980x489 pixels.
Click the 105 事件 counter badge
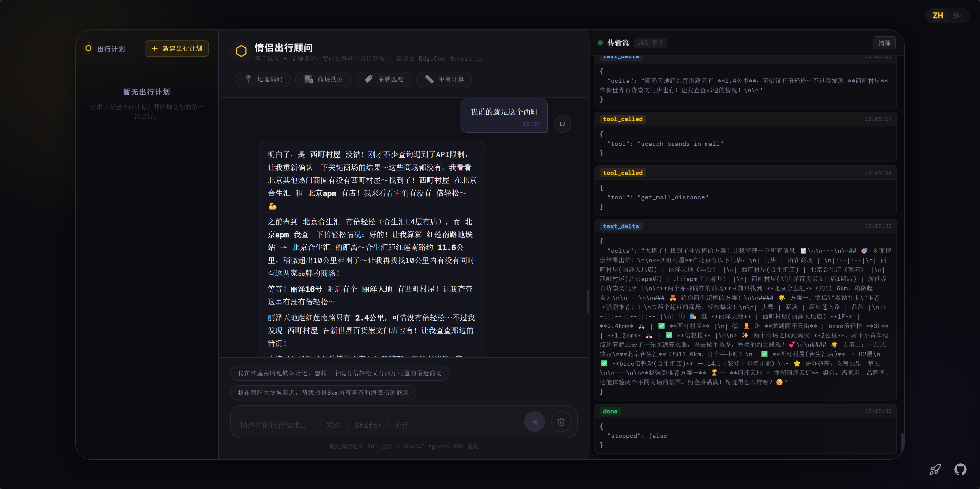650,42
